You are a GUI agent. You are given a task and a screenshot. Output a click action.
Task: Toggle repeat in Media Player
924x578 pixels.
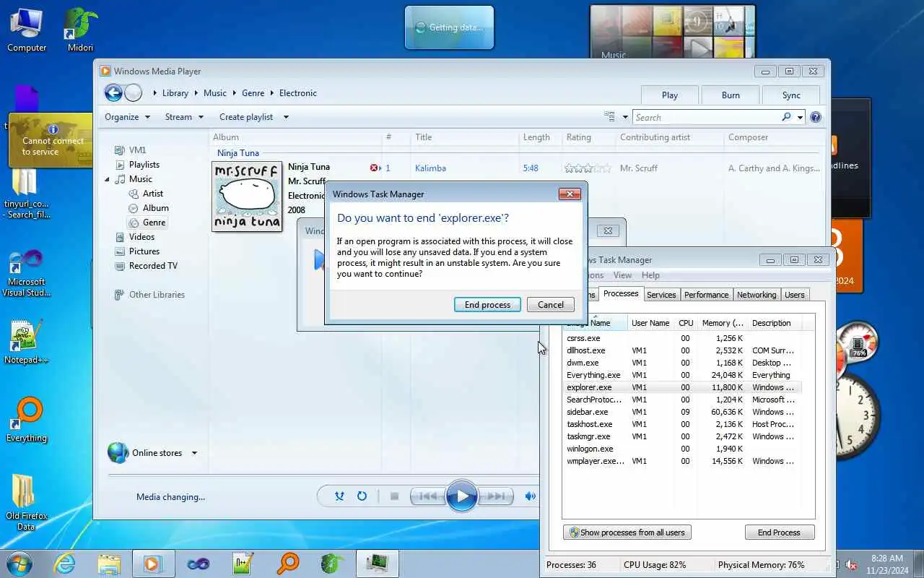tap(362, 496)
